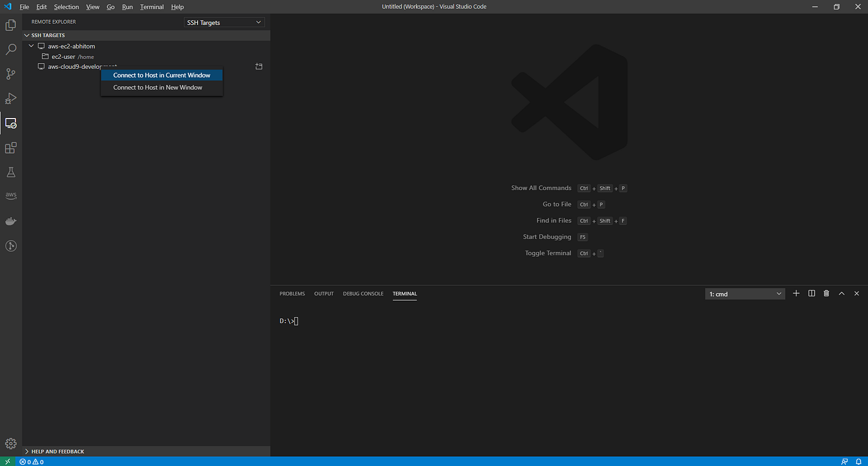Kill the terminal using the trash icon
The height and width of the screenshot is (466, 868).
(x=826, y=293)
